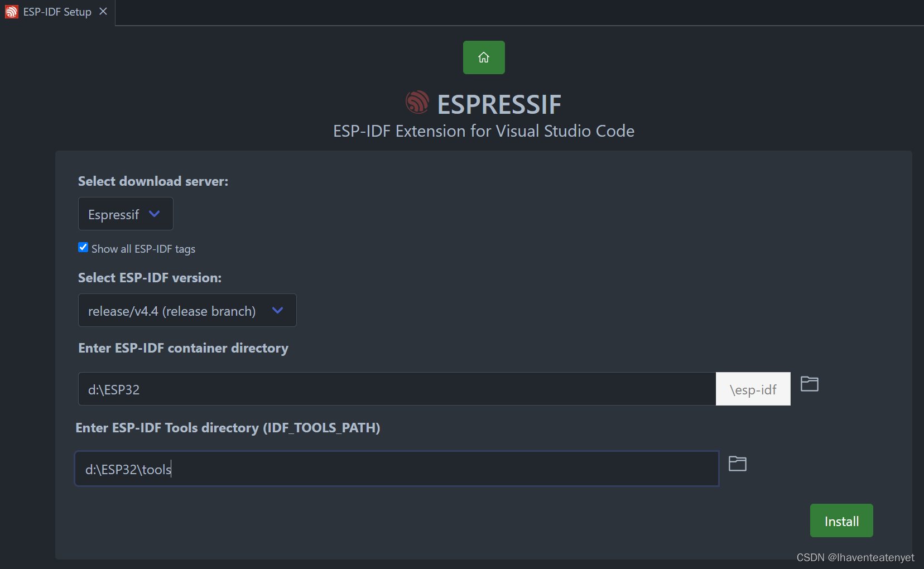Close the ESP-IDF Setup tab

(103, 11)
